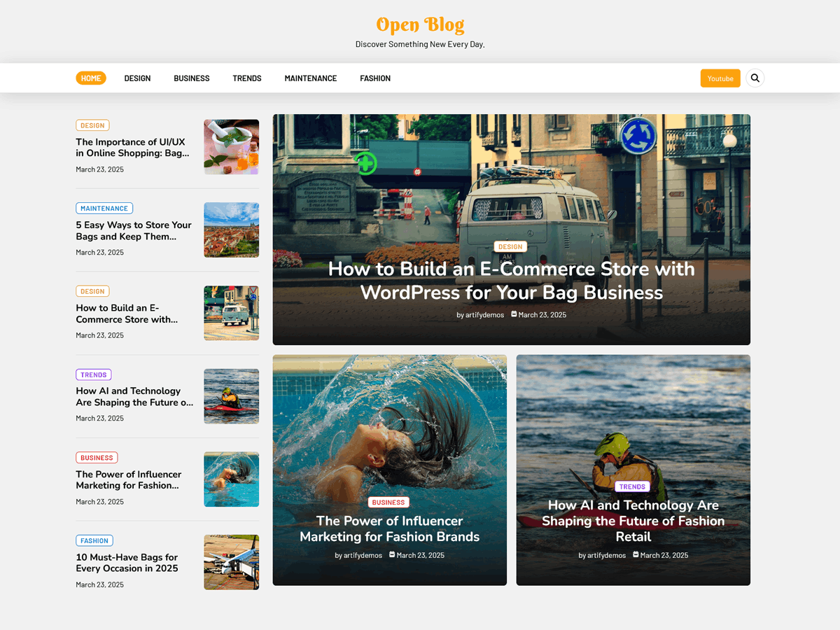This screenshot has height=630, width=840.
Task: Click date under 10 Must-Have Bags
Action: pos(100,584)
